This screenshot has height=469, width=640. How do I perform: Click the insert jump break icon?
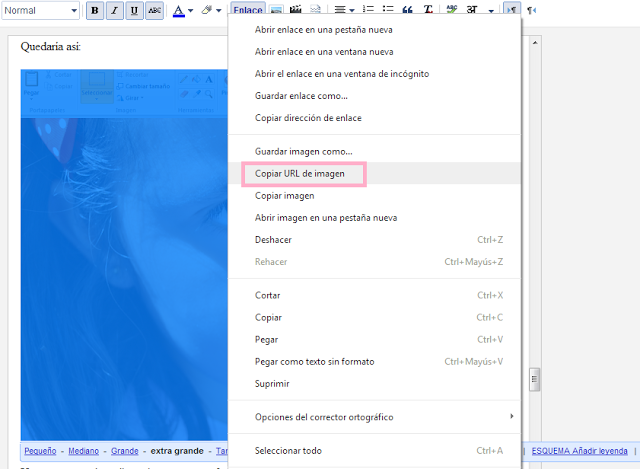(315, 9)
